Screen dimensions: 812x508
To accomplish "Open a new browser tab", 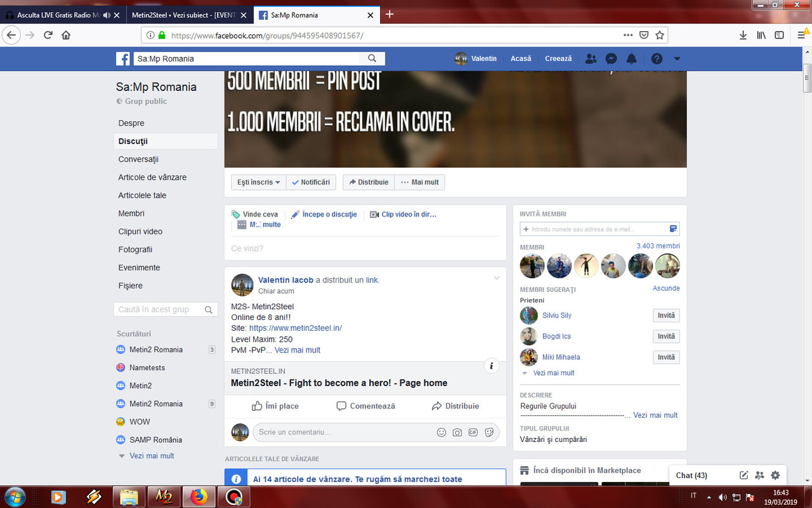I will [x=390, y=15].
